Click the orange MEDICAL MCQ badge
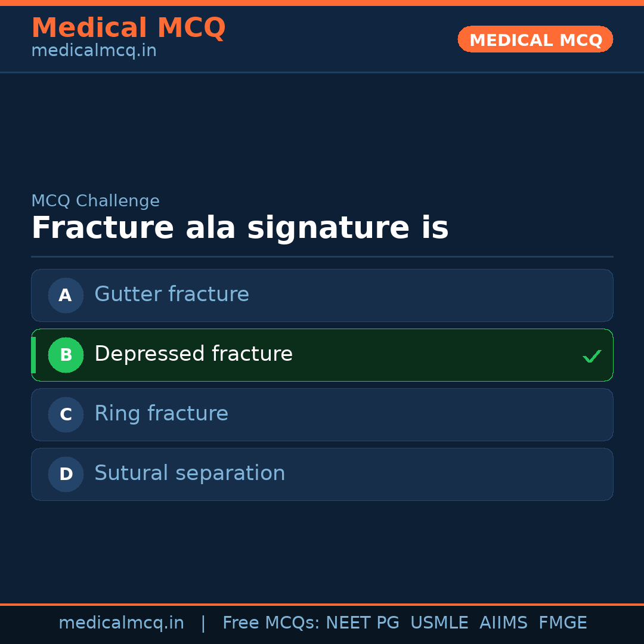Viewport: 644px width, 644px height. [x=535, y=39]
